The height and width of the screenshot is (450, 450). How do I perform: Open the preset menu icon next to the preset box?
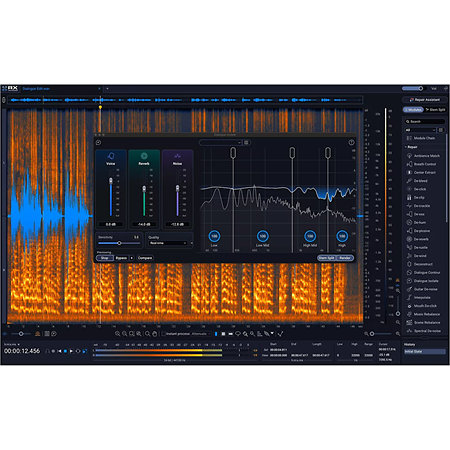coord(246,142)
